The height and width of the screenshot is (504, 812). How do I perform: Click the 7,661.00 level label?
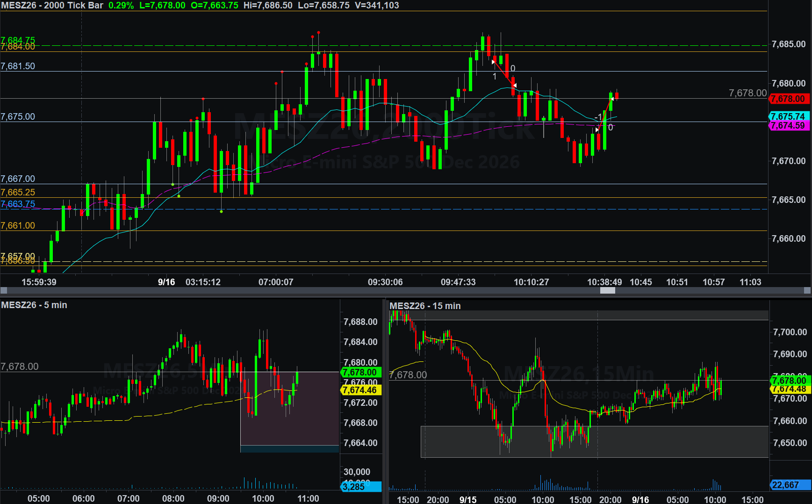[x=18, y=225]
